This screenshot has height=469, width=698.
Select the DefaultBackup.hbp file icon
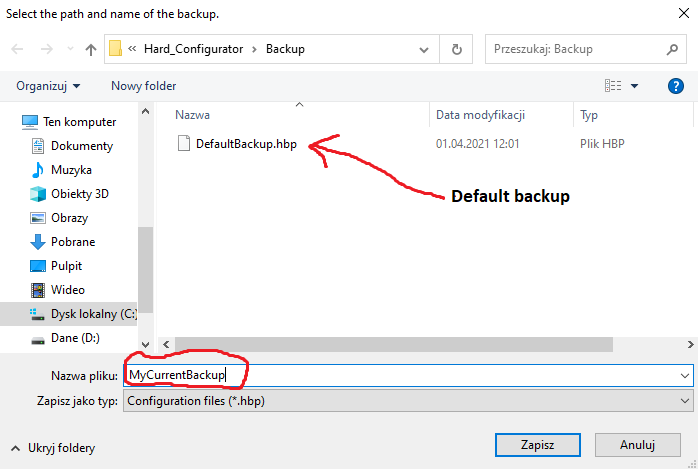point(183,144)
